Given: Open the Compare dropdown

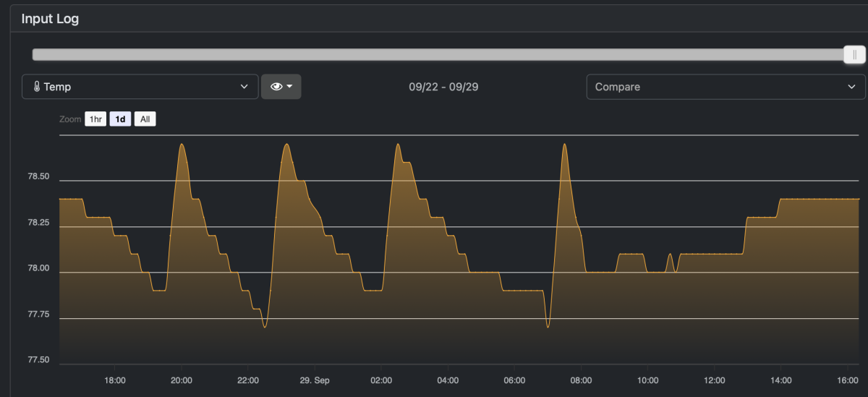Looking at the screenshot, I should (725, 87).
